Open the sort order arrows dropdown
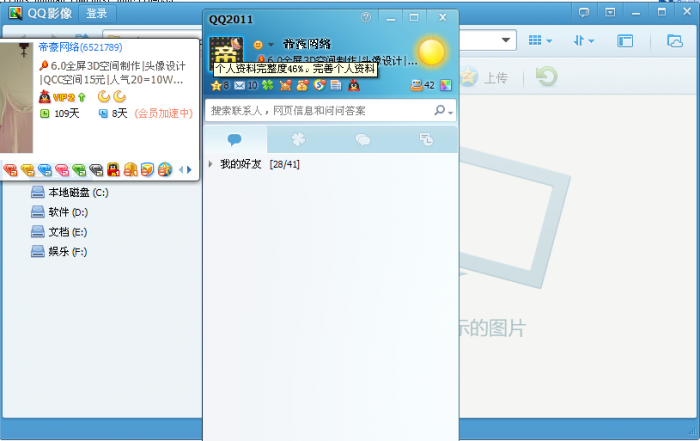This screenshot has height=441, width=700. click(583, 41)
